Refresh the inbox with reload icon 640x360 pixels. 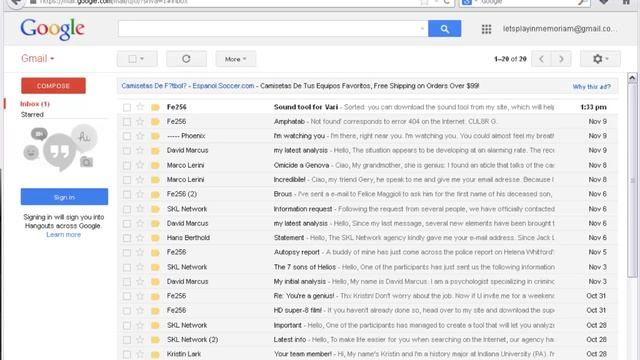pyautogui.click(x=186, y=59)
